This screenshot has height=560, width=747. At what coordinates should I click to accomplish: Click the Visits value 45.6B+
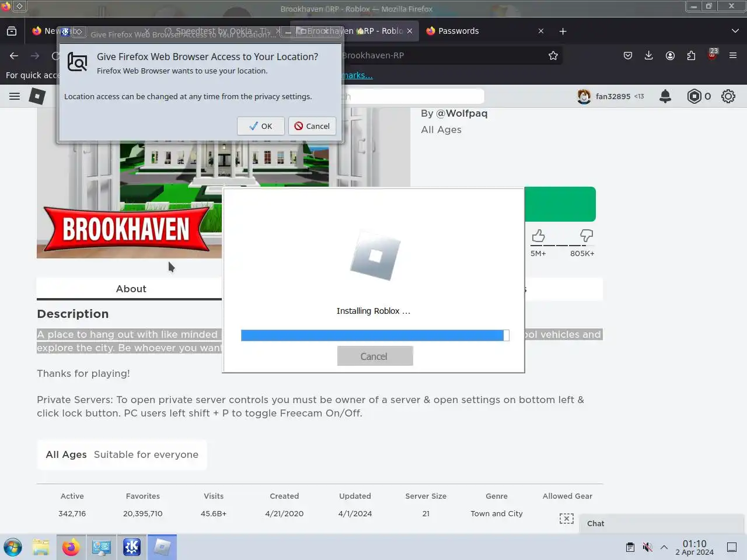tap(214, 513)
